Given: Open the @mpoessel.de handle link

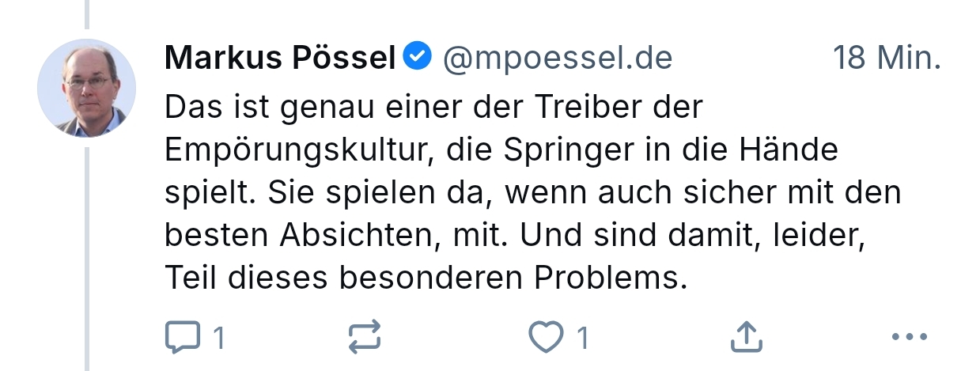Looking at the screenshot, I should [558, 58].
